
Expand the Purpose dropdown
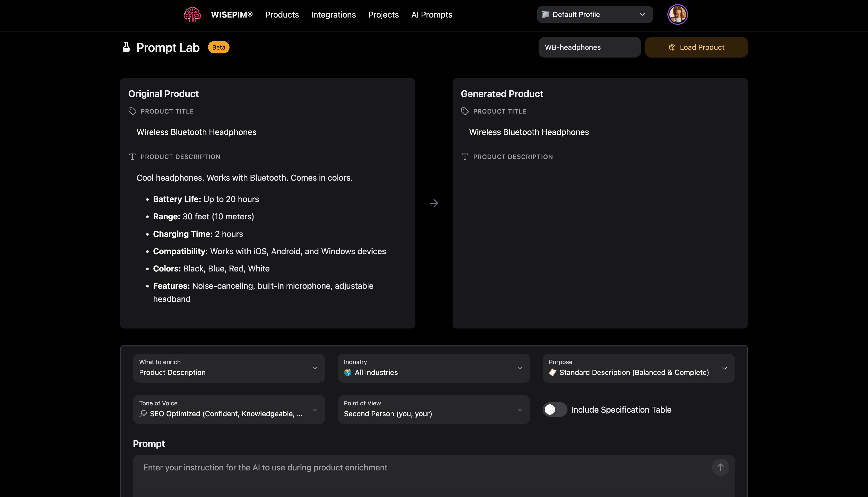(638, 368)
